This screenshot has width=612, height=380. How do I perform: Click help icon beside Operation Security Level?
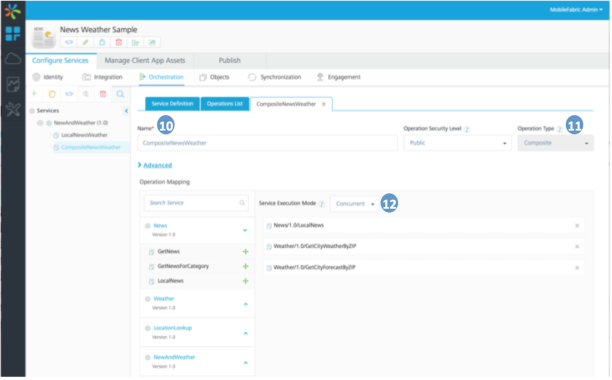pos(467,130)
